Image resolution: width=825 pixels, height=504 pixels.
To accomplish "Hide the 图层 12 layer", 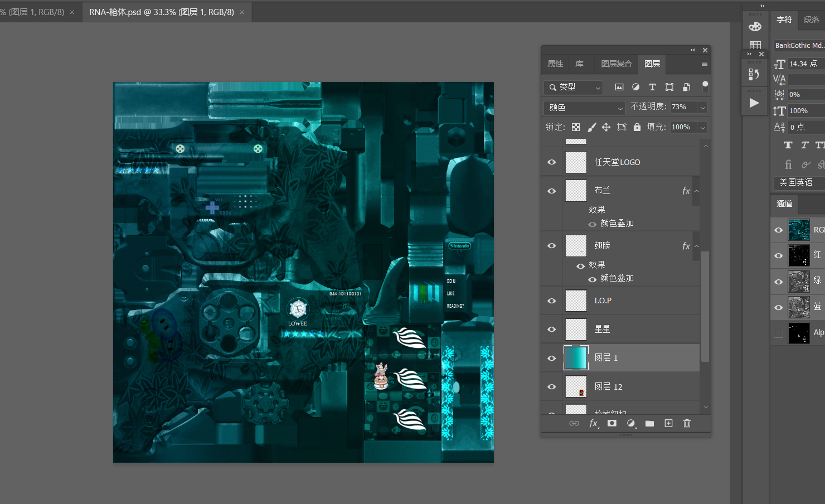I will 552,387.
